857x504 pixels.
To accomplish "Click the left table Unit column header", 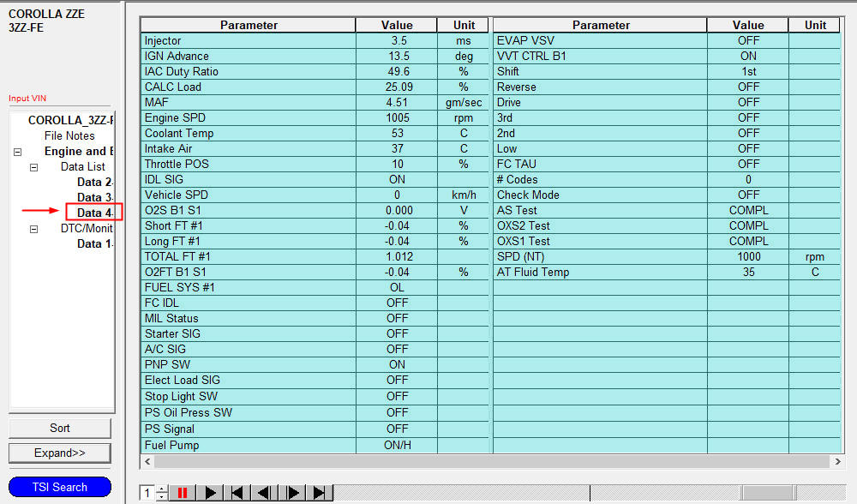I will (x=464, y=25).
